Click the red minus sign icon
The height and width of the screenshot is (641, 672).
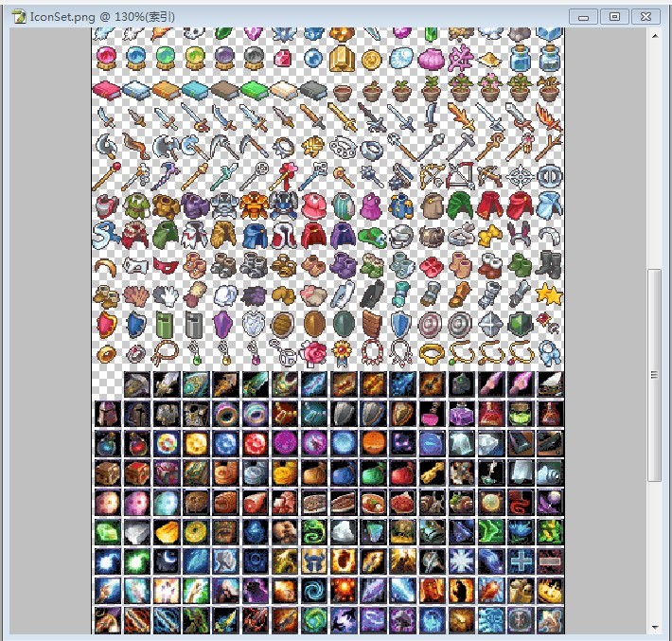pyautogui.click(x=550, y=561)
